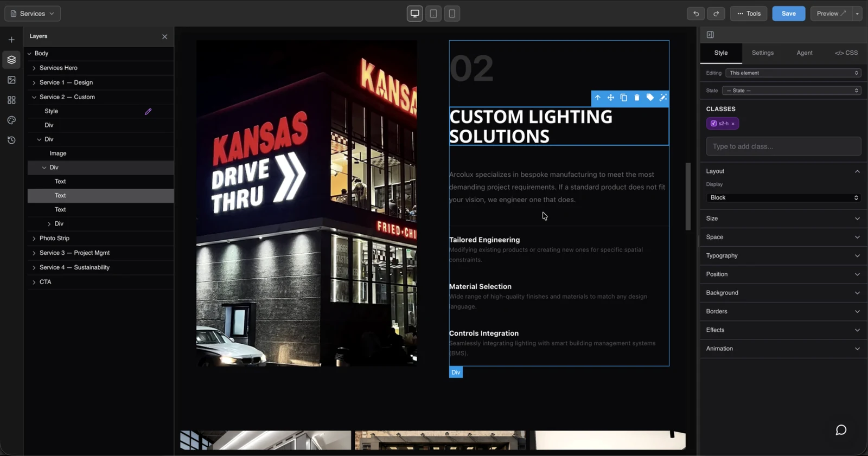The width and height of the screenshot is (868, 456).
Task: Delete the selected element
Action: click(x=637, y=98)
